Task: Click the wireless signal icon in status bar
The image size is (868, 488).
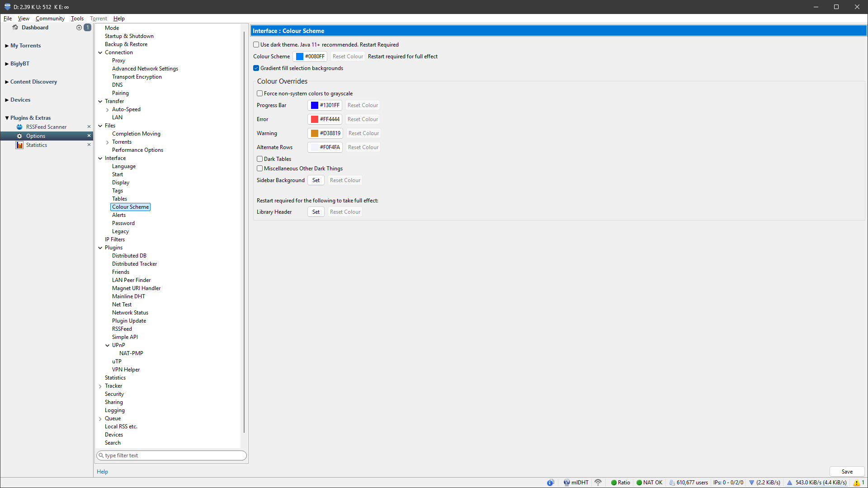Action: click(598, 483)
